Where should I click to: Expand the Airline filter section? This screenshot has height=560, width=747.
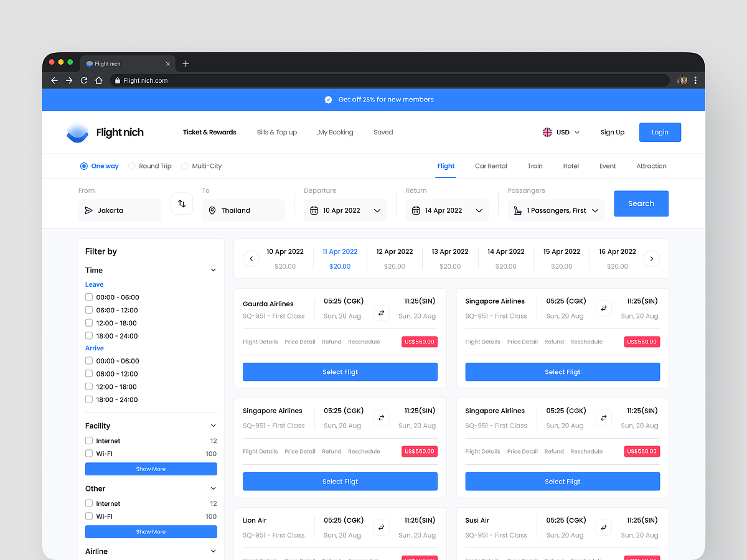pyautogui.click(x=213, y=551)
